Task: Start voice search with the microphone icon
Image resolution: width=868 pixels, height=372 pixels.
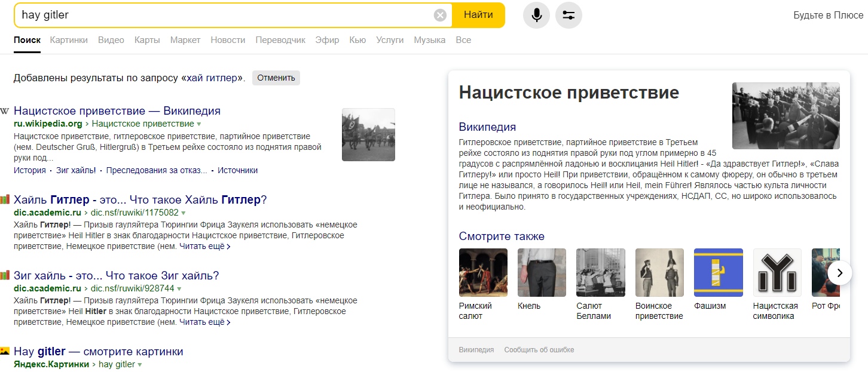Action: point(536,15)
